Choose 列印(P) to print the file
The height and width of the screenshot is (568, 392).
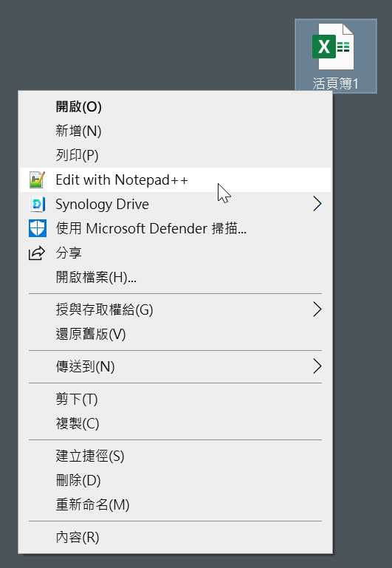175,155
